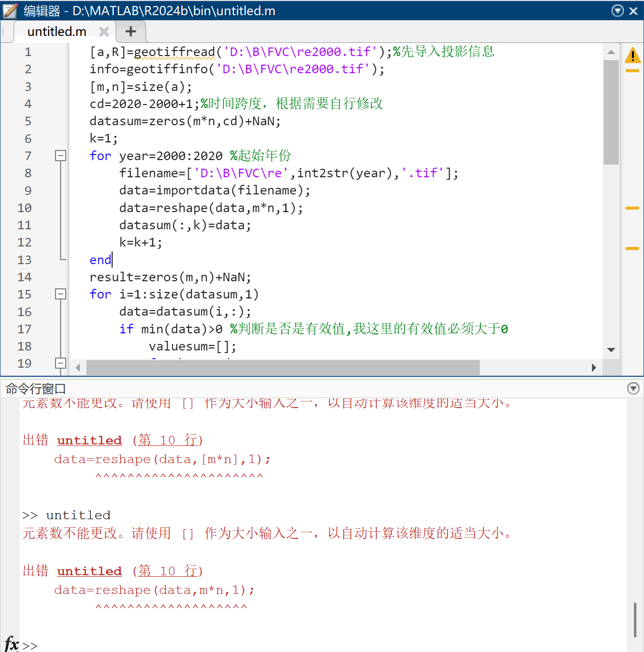Click the 'for i=1:size(datasum,1)' statement

[174, 294]
